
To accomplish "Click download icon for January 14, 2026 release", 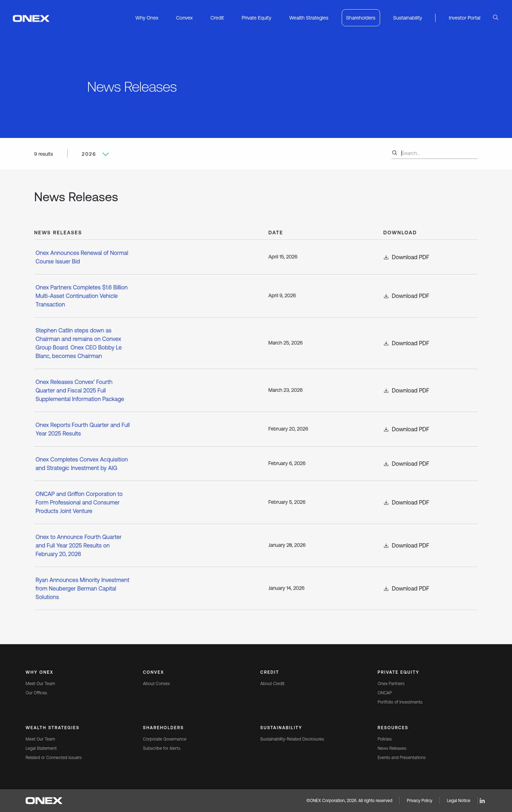I will (x=386, y=589).
